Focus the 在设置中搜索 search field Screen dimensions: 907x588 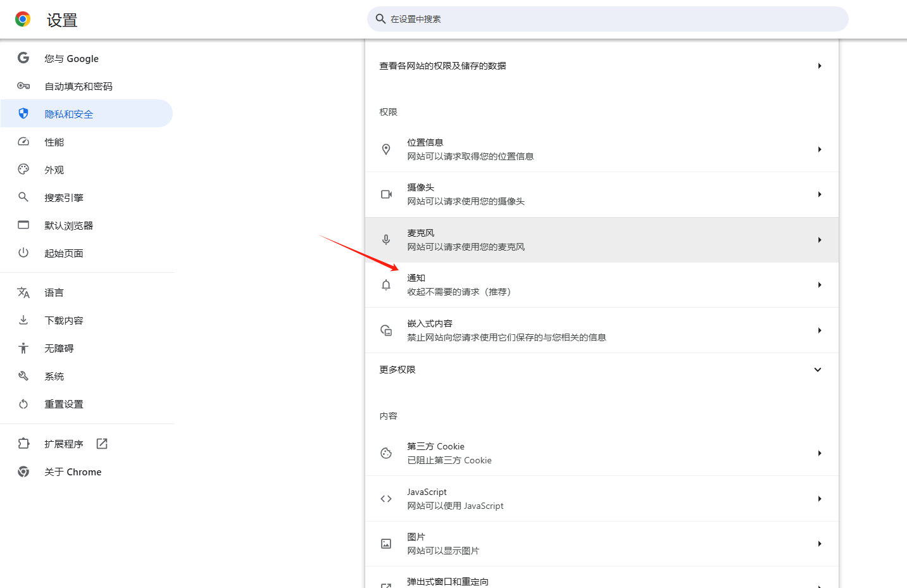(x=608, y=19)
